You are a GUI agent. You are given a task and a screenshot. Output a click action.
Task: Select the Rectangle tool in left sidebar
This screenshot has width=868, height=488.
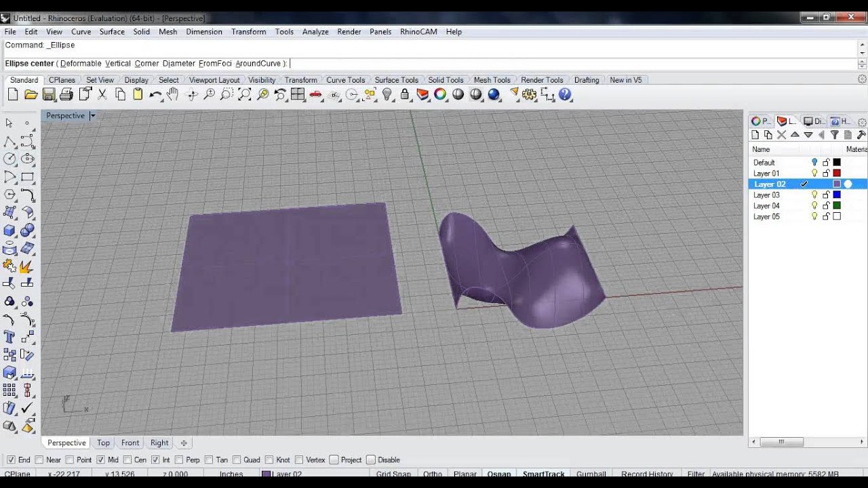point(28,177)
